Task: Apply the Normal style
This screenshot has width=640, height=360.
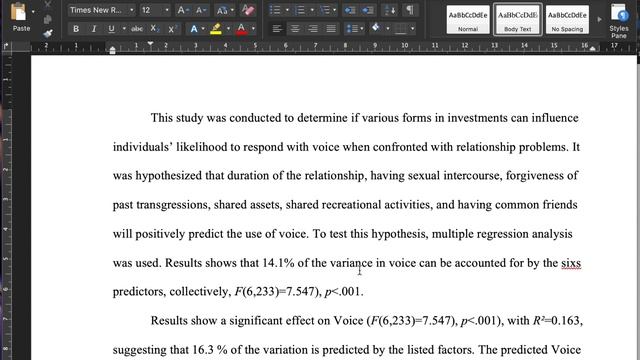Action: [x=468, y=20]
